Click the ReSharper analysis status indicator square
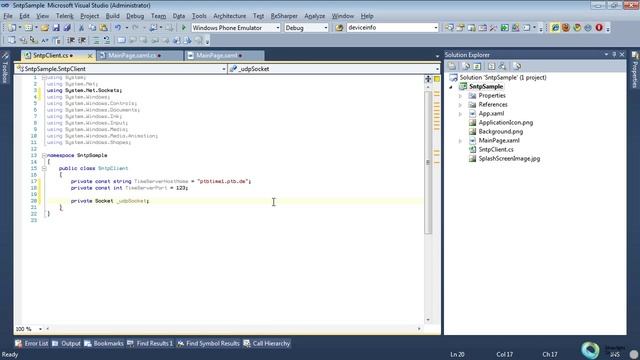 point(437,79)
